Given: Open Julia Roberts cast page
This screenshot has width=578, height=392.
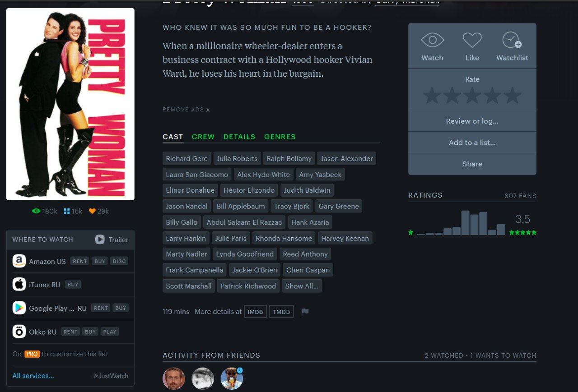Looking at the screenshot, I should click(237, 158).
